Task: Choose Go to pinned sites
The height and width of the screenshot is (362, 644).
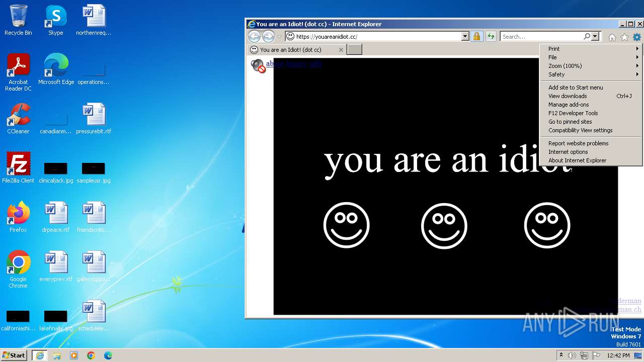Action: pos(591,122)
